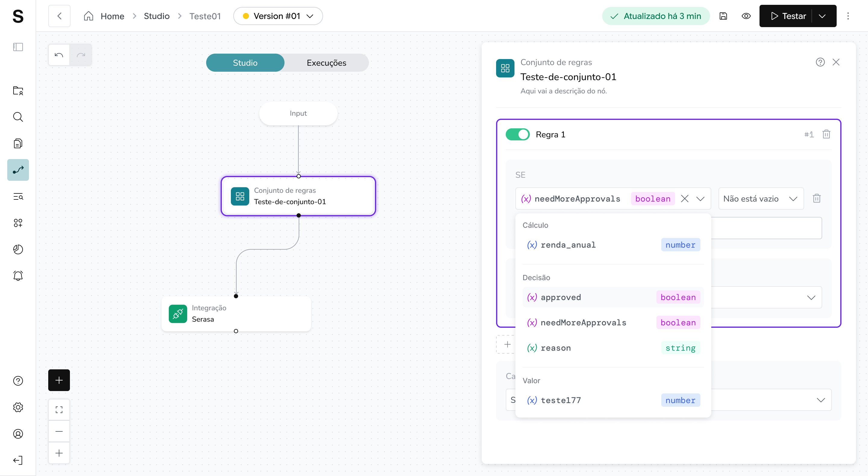The width and height of the screenshot is (868, 476).
Task: Click the search magnifier sidebar icon
Action: [18, 117]
